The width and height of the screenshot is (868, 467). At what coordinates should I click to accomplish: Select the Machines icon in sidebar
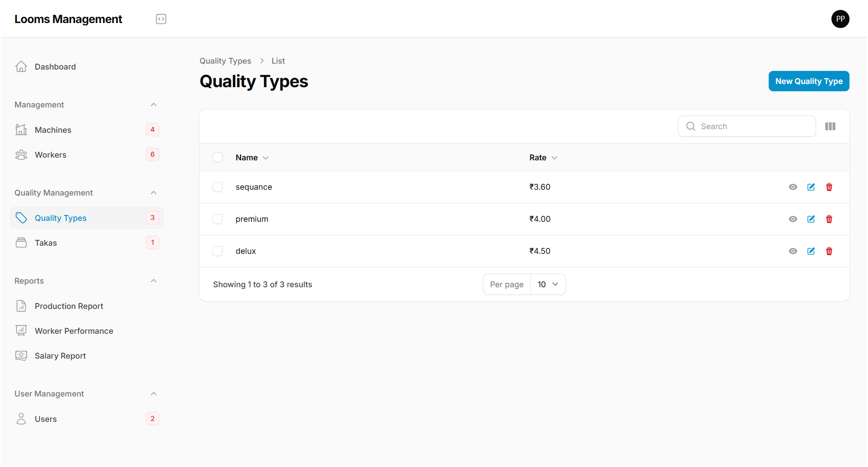pyautogui.click(x=21, y=130)
